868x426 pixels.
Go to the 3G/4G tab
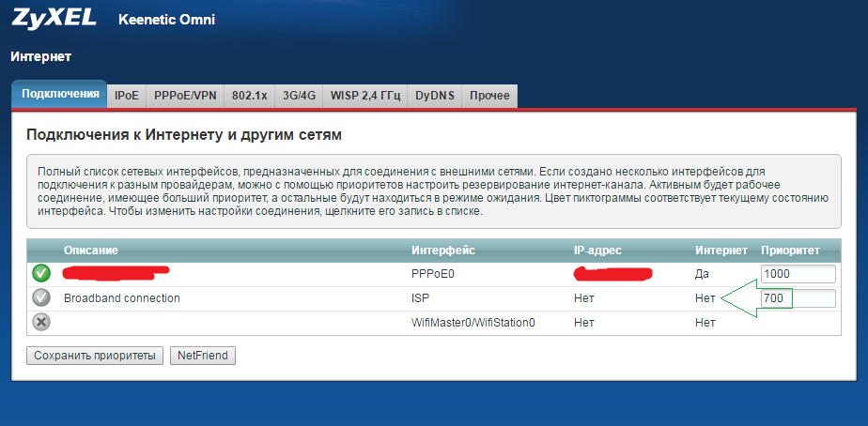[299, 96]
